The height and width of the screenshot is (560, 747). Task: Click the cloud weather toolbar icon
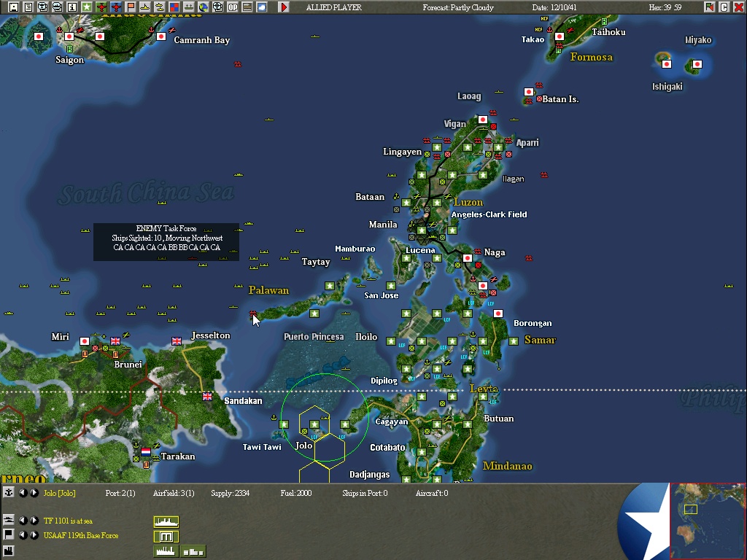pos(262,7)
